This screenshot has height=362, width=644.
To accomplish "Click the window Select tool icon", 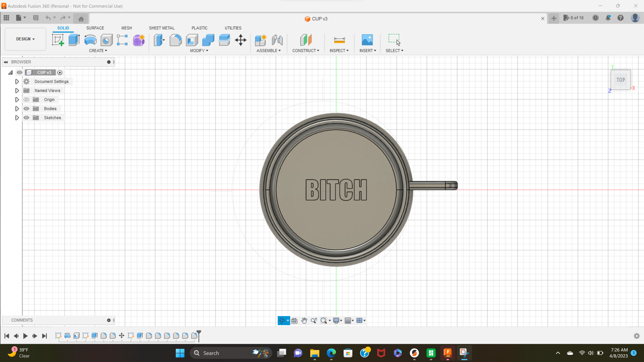I will pos(394,40).
